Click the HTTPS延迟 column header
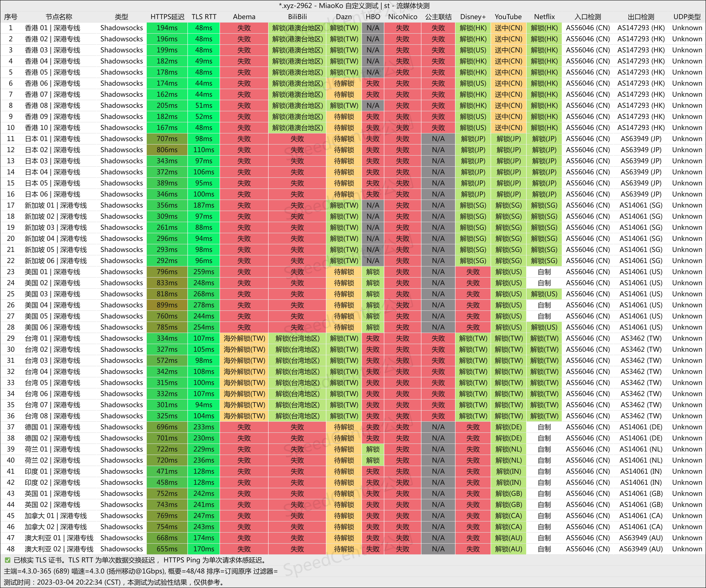The image size is (706, 588). [x=167, y=17]
